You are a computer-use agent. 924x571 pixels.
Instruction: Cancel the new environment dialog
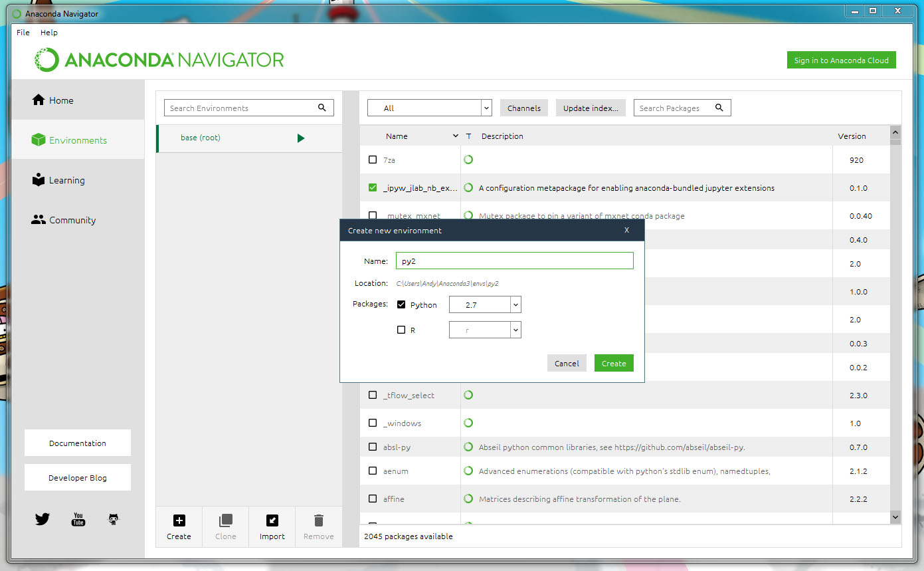(x=567, y=363)
